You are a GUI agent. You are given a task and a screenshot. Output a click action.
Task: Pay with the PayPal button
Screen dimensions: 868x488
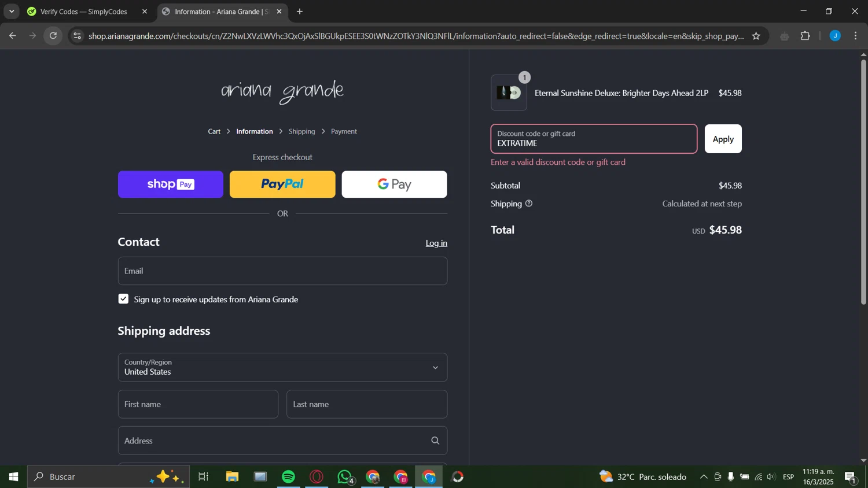click(x=282, y=184)
